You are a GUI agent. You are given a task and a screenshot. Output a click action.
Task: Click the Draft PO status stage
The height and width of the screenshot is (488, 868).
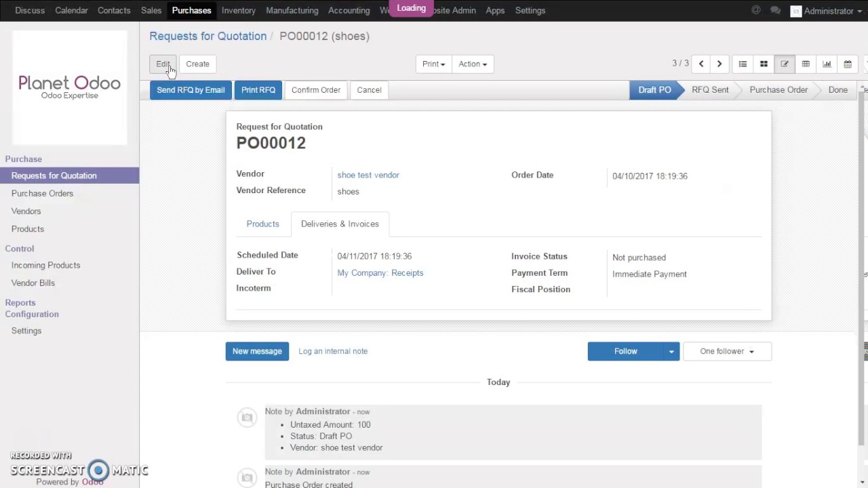(654, 89)
